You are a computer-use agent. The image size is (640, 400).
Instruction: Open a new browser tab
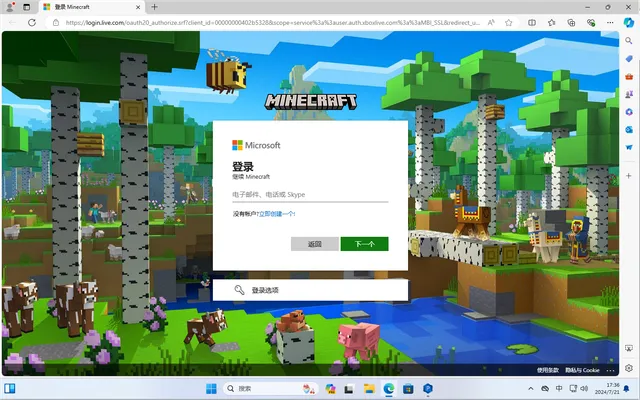click(154, 7)
